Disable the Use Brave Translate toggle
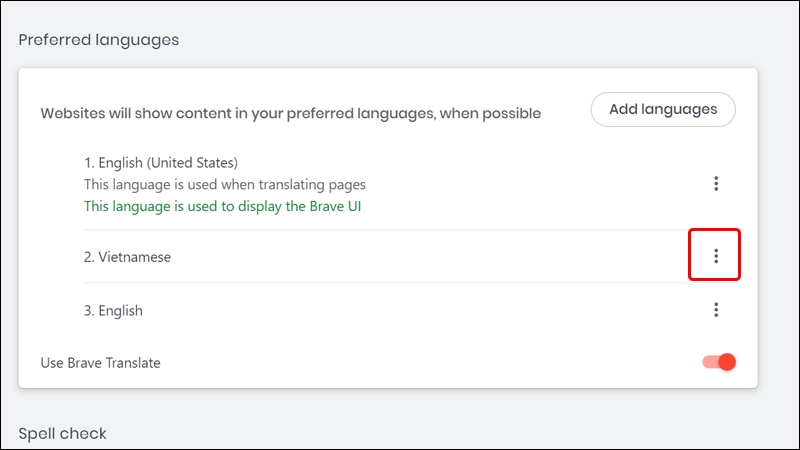Image resolution: width=800 pixels, height=450 pixels. pyautogui.click(x=719, y=362)
